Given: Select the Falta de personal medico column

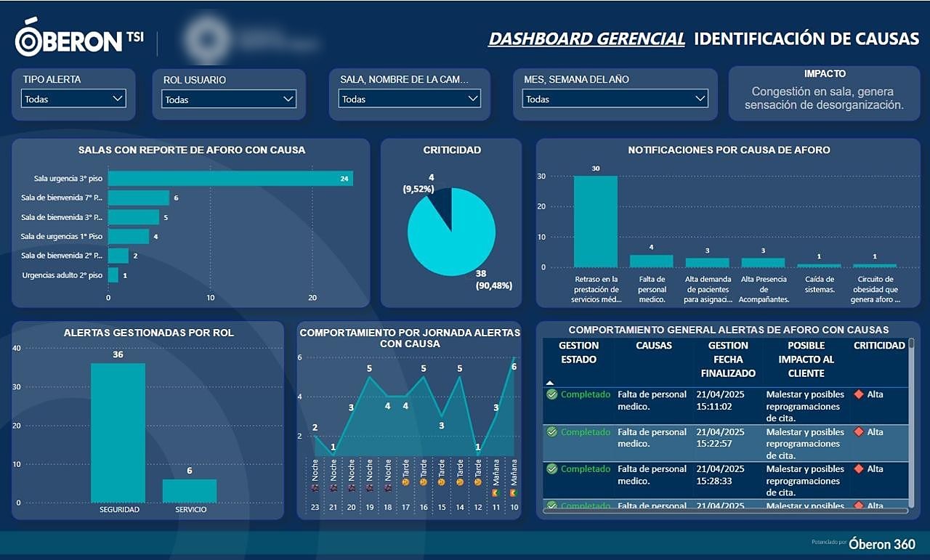Looking at the screenshot, I should [x=652, y=261].
